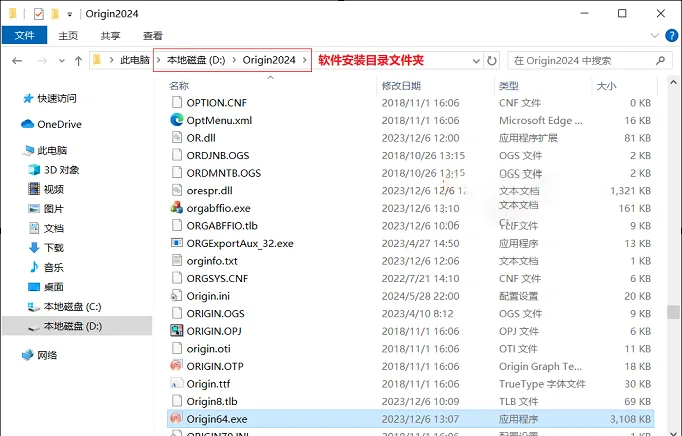Click the ORGExportAux_32.exe file icon
The image size is (682, 436).
(177, 243)
